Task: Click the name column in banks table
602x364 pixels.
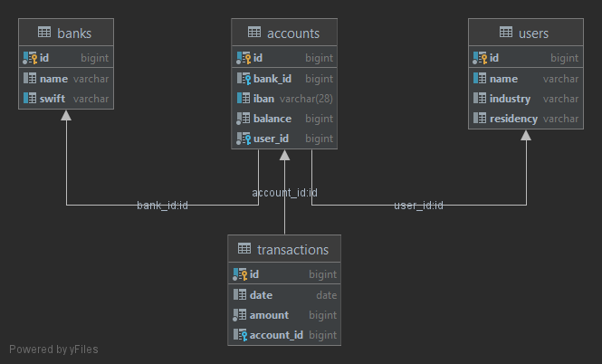Action: coord(66,79)
